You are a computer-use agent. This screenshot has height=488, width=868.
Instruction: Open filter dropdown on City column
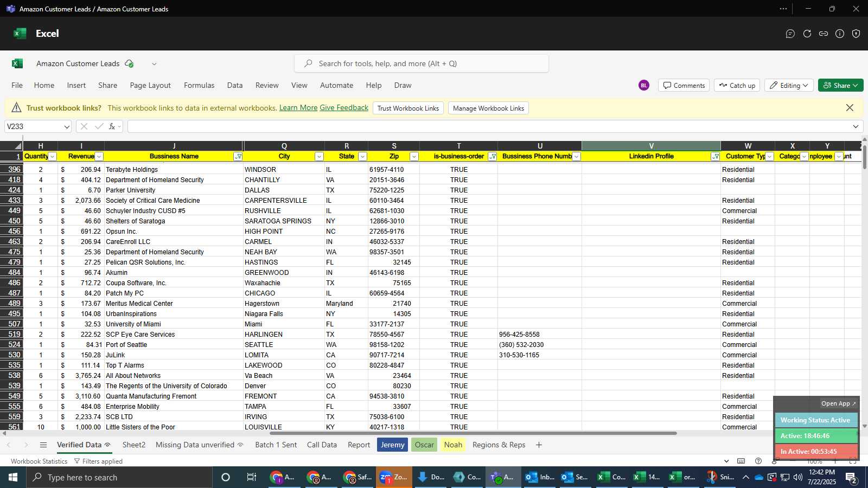tap(319, 157)
